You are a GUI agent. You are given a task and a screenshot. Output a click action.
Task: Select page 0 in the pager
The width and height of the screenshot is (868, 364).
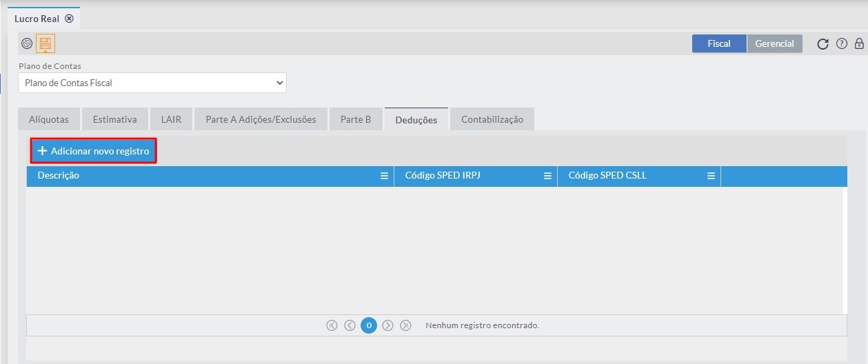coord(369,325)
